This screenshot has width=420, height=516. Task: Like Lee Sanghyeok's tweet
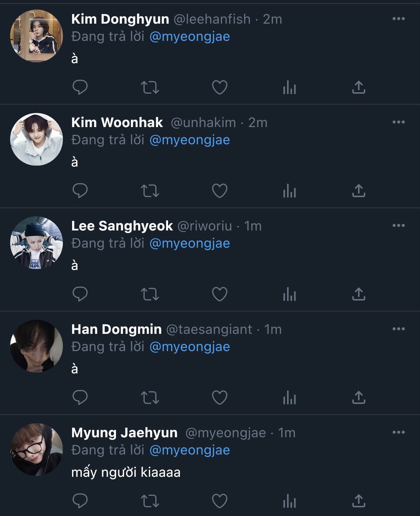[219, 294]
